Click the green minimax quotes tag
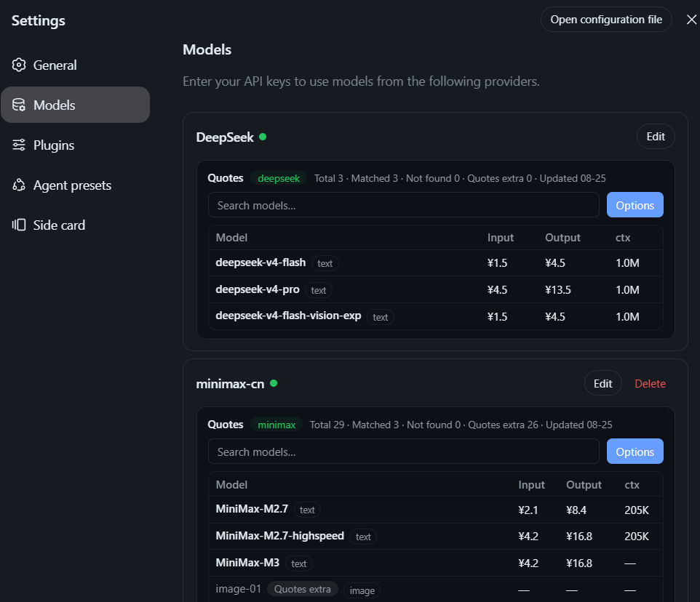 coord(277,425)
